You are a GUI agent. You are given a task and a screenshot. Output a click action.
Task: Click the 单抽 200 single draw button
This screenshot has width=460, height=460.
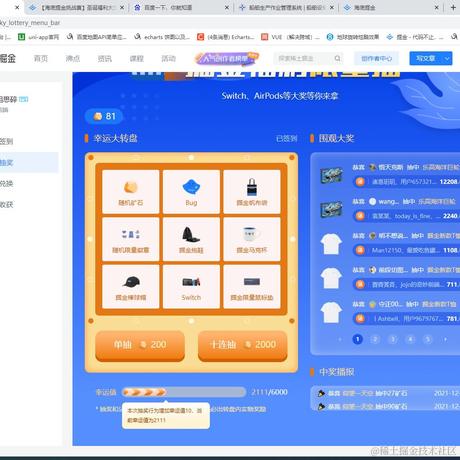[x=140, y=345]
